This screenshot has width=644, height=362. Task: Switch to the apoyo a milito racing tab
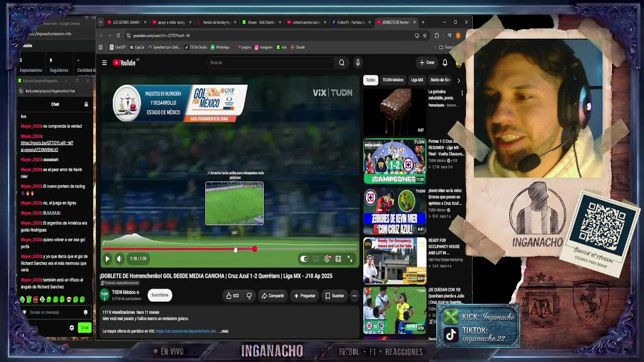point(171,22)
